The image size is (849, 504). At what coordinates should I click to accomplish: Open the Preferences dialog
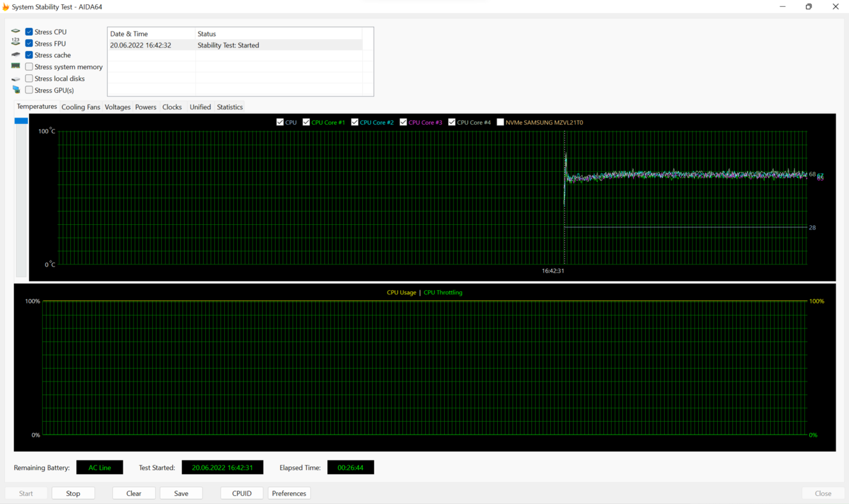pos(289,493)
